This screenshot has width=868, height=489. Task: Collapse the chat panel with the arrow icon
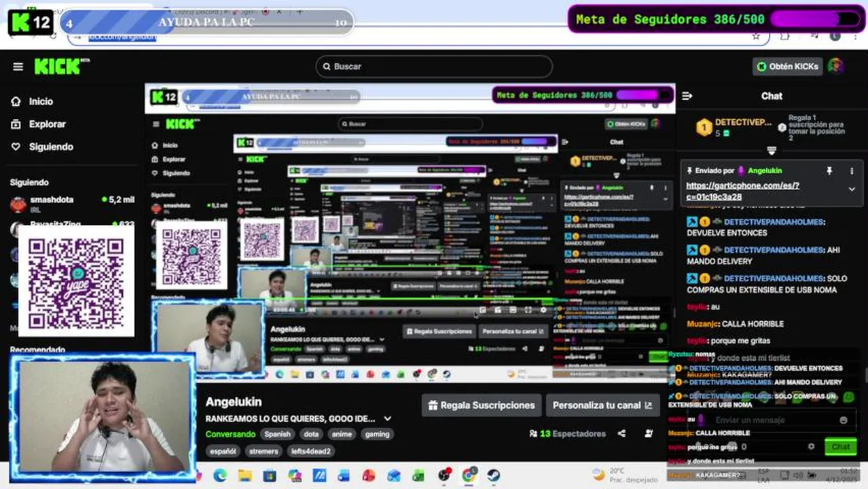click(687, 96)
